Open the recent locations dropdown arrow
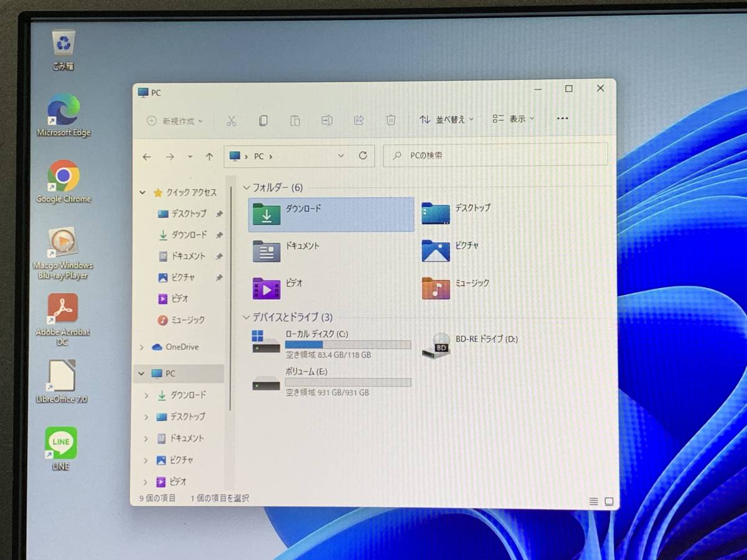This screenshot has height=560, width=747. pos(190,157)
